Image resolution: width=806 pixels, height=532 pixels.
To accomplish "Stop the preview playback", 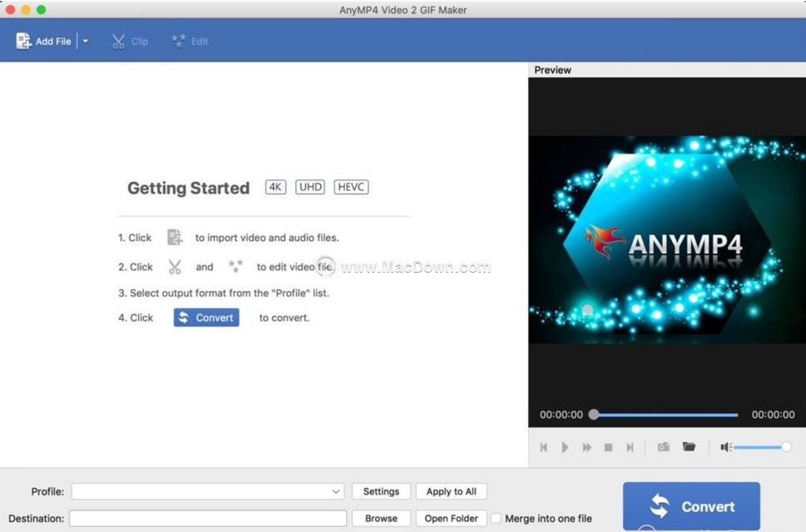I will pyautogui.click(x=608, y=447).
